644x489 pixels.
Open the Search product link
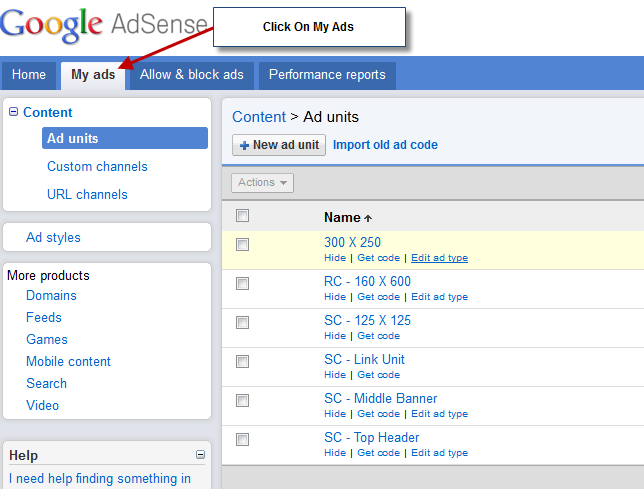point(46,383)
